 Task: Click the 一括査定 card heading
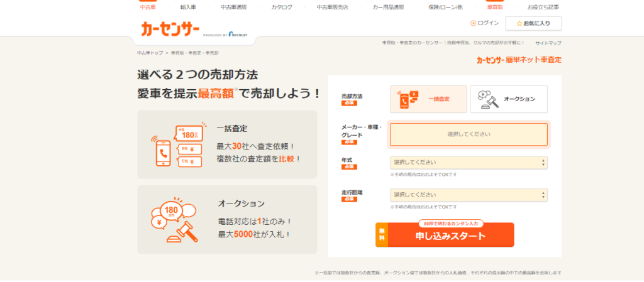232,129
